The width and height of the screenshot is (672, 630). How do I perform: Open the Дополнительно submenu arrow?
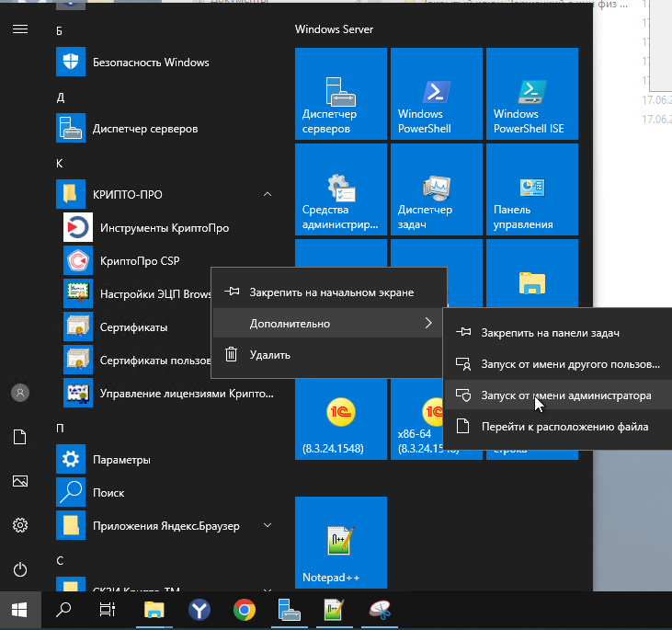coord(428,324)
